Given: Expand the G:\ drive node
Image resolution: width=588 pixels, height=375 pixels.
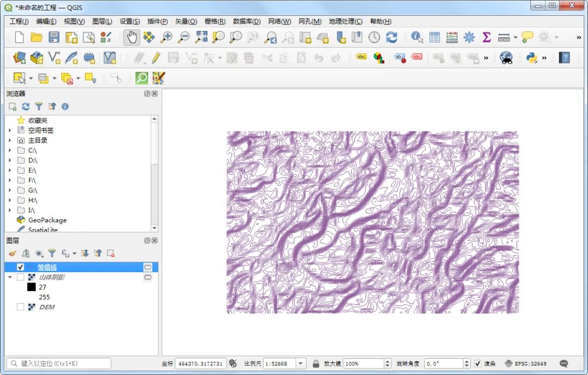Looking at the screenshot, I should point(10,190).
